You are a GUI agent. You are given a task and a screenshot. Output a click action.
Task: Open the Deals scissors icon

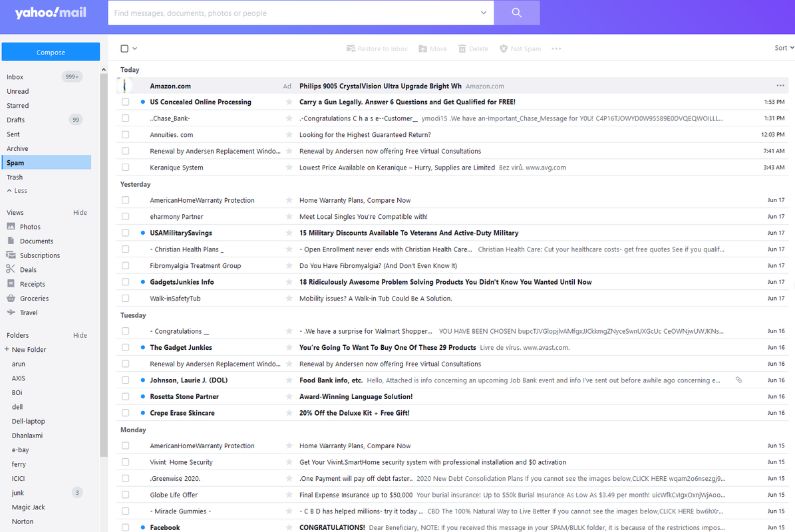11,269
